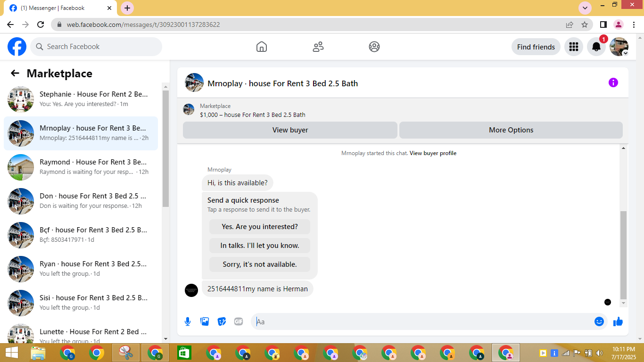Open the Bçf house For Rent conversation
644x362 pixels.
[x=81, y=235]
